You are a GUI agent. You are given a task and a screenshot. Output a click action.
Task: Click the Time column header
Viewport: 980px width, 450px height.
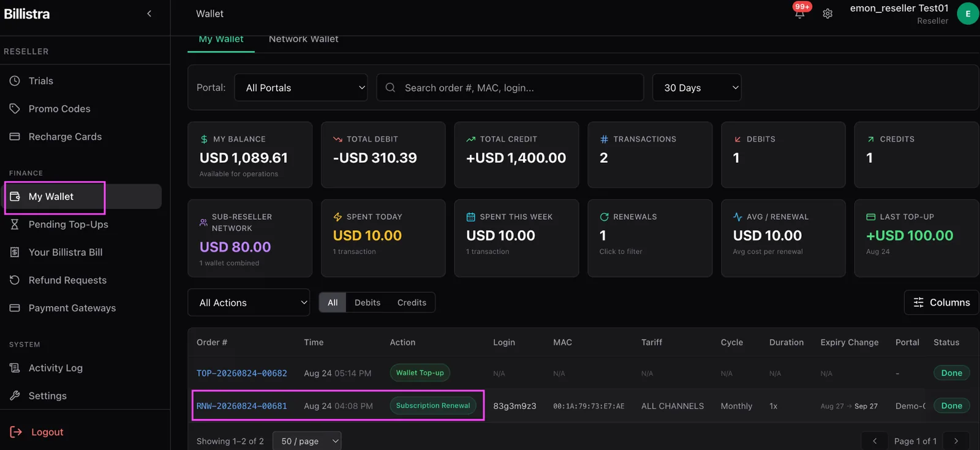click(314, 342)
